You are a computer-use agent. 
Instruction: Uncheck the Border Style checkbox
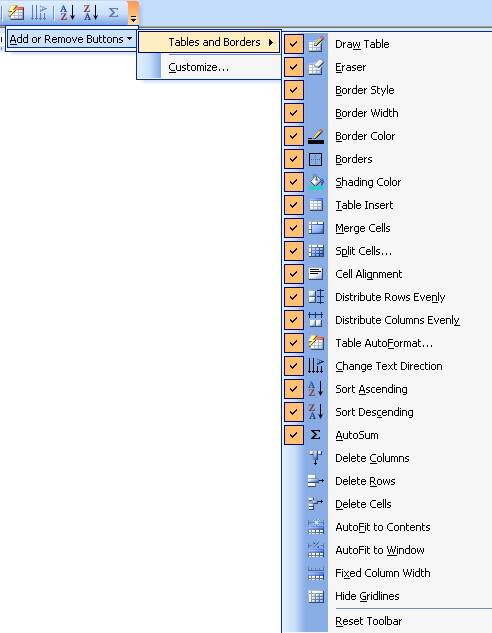coord(294,90)
